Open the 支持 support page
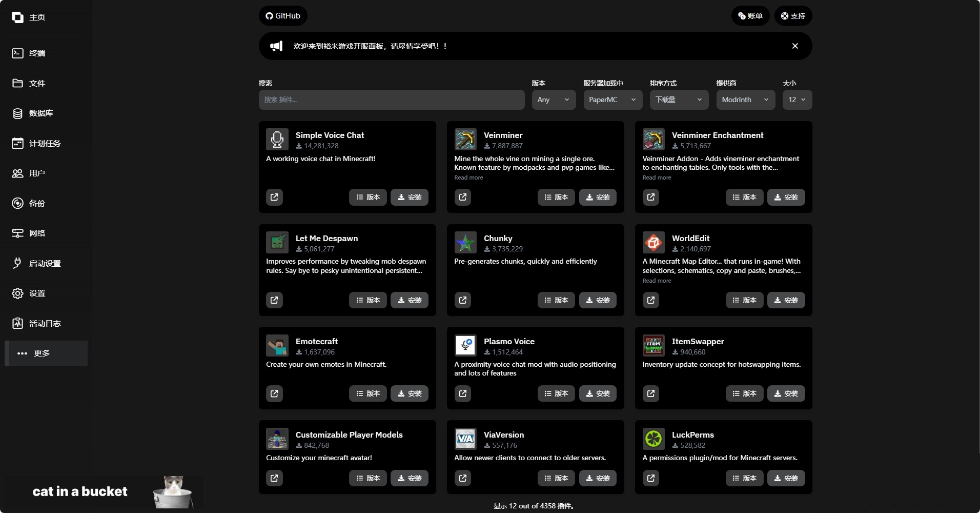Image resolution: width=980 pixels, height=513 pixels. tap(793, 16)
